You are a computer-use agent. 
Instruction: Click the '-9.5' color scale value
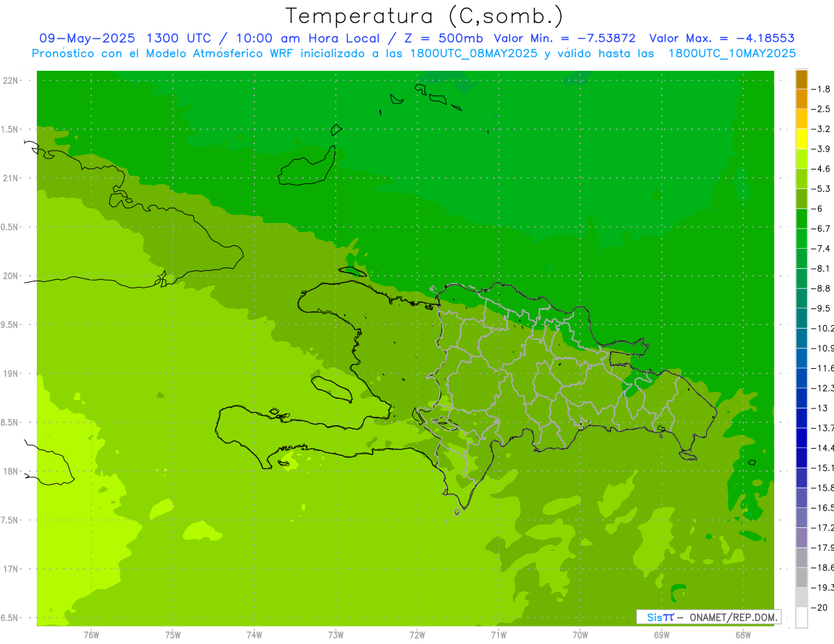pyautogui.click(x=821, y=308)
